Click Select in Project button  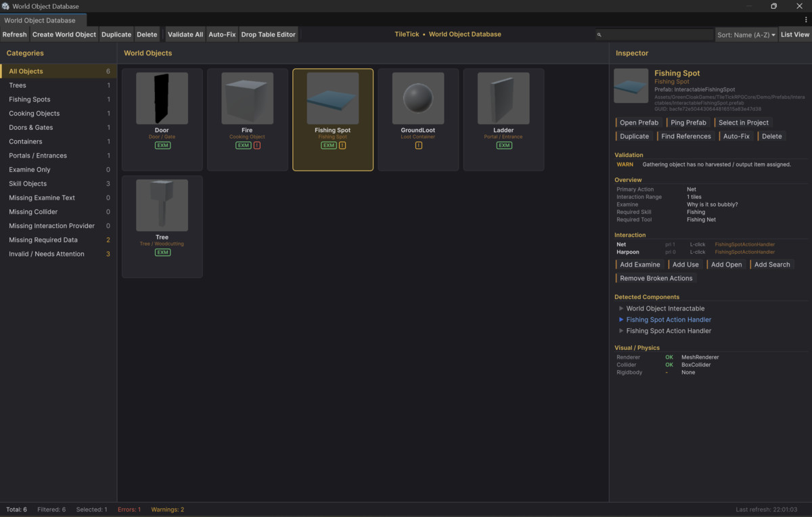pyautogui.click(x=744, y=122)
